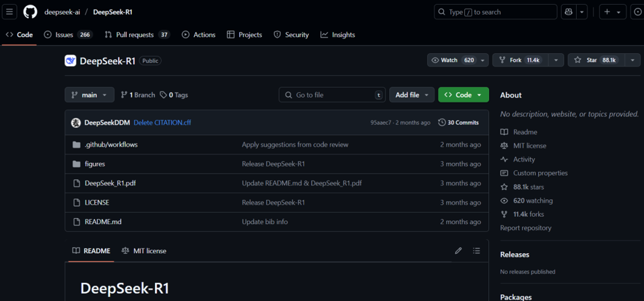Select the README tab above the readme
The width and height of the screenshot is (644, 301).
click(x=91, y=250)
